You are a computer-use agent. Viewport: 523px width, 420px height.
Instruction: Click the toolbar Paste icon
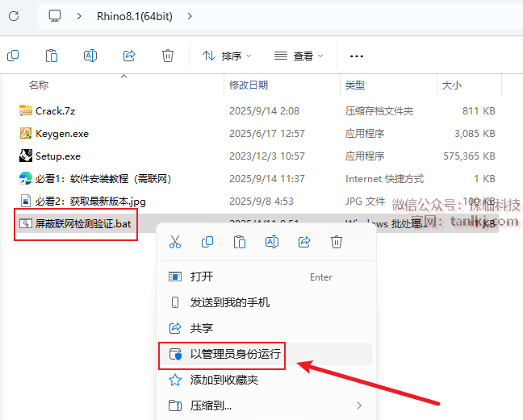pos(52,56)
